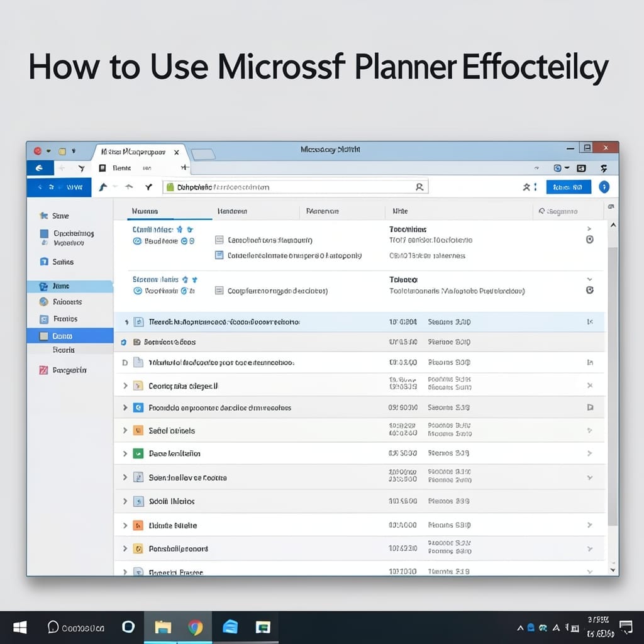Click the Pavgpiriir pink chart icon
This screenshot has height=644, width=644.
pos(43,370)
